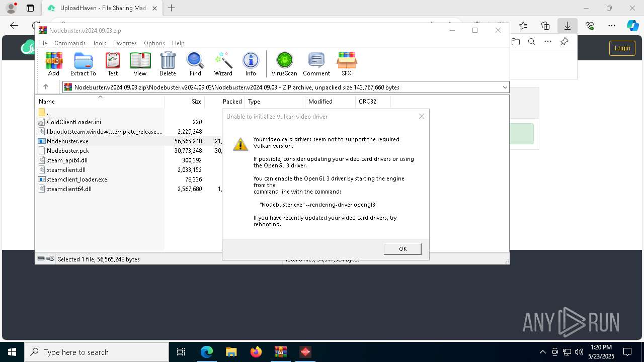644x362 pixels.
Task: Open a new Edge tab
Action: point(171,8)
